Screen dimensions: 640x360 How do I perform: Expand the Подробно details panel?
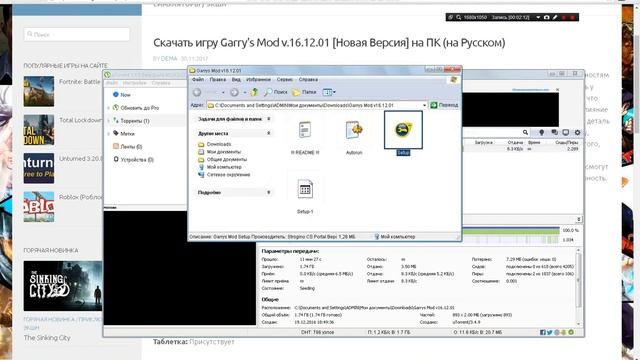(x=269, y=192)
